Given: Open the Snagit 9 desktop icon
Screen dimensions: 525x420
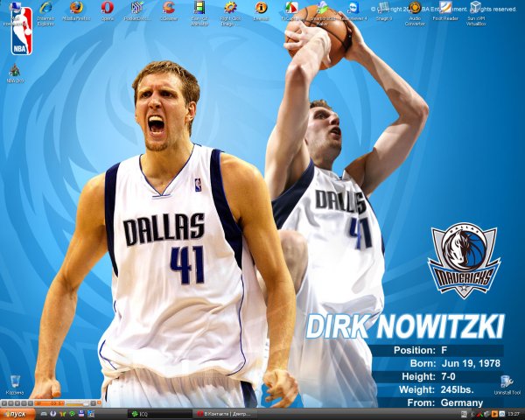Looking at the screenshot, I should pyautogui.click(x=383, y=8).
